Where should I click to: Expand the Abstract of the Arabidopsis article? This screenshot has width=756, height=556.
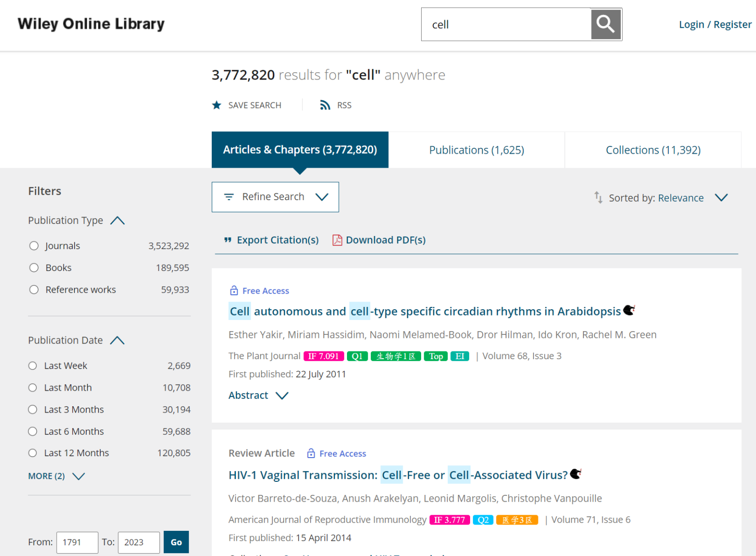[x=258, y=395]
